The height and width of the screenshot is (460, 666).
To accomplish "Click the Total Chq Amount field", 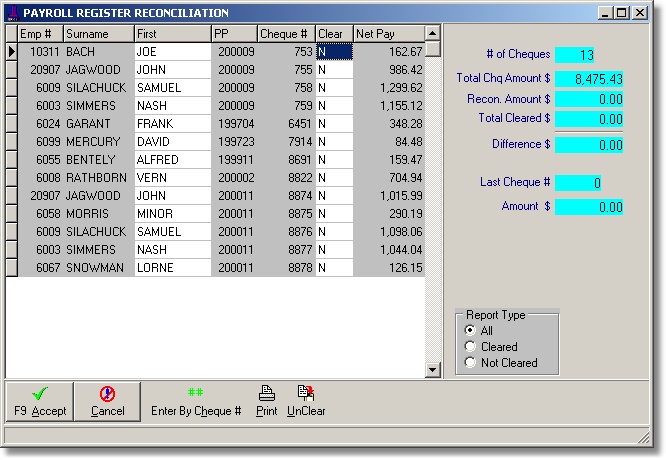I will [589, 79].
